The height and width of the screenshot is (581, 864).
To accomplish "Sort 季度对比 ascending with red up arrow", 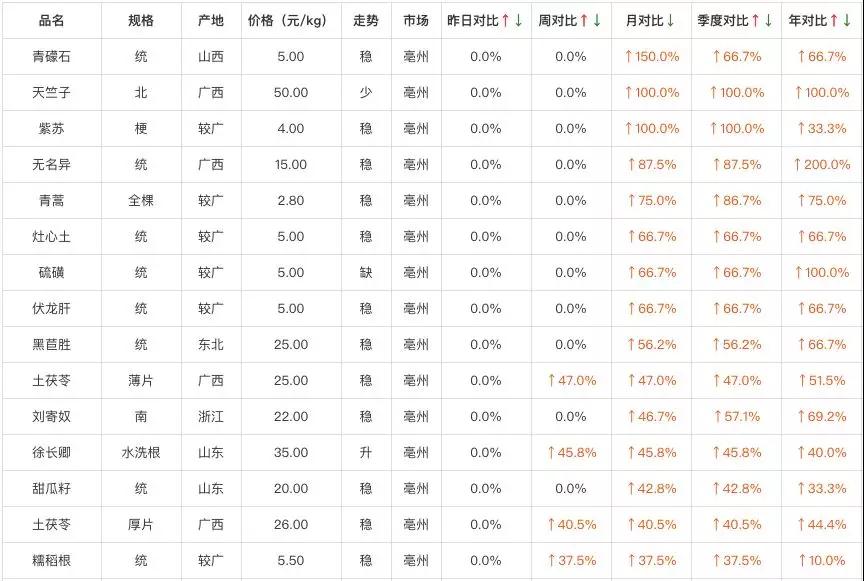I will pos(755,21).
